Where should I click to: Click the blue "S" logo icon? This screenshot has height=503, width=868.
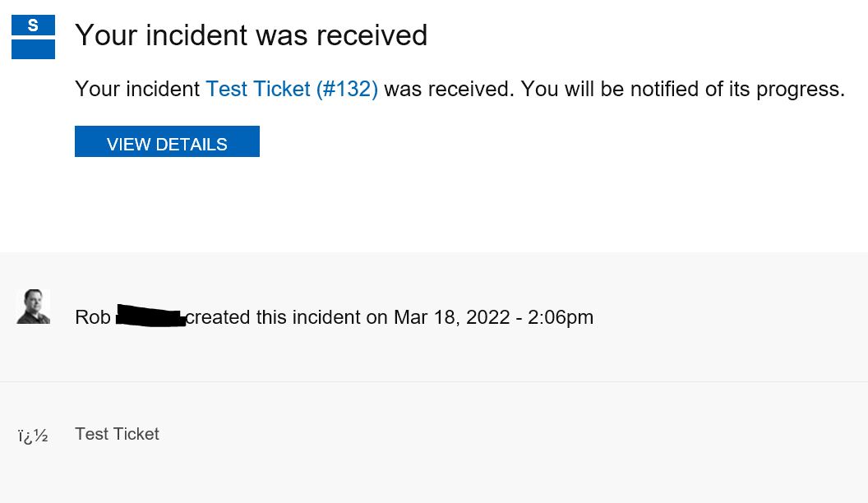(33, 25)
